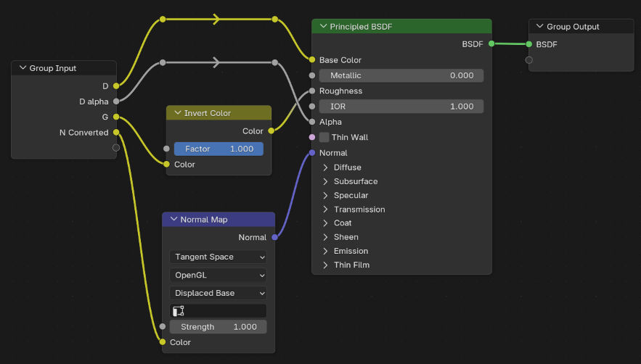Expand the Emission panel
Image resolution: width=641 pixels, height=364 pixels.
325,251
